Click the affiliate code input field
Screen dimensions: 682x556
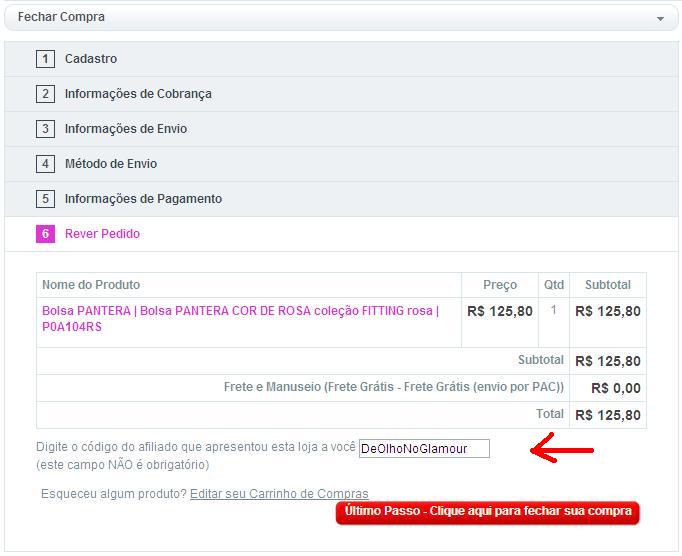424,449
